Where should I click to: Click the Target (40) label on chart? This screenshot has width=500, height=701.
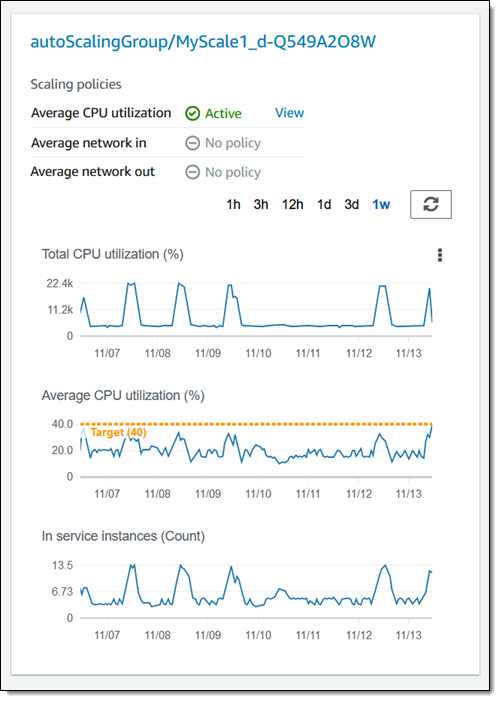click(118, 432)
